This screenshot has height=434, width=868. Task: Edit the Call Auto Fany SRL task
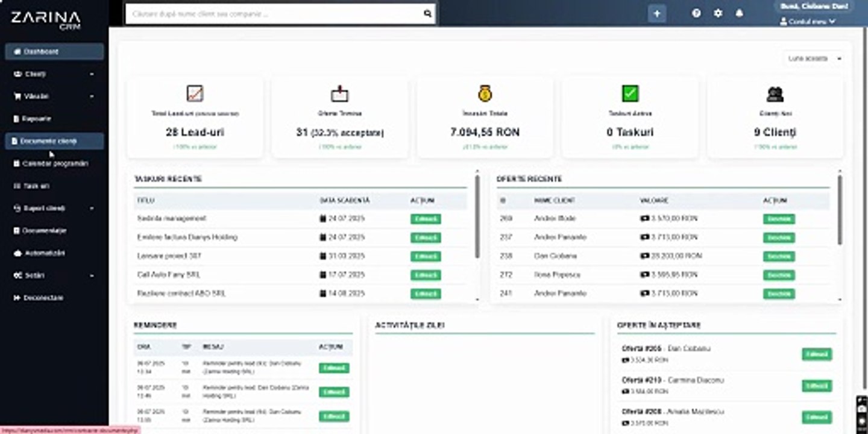426,275
